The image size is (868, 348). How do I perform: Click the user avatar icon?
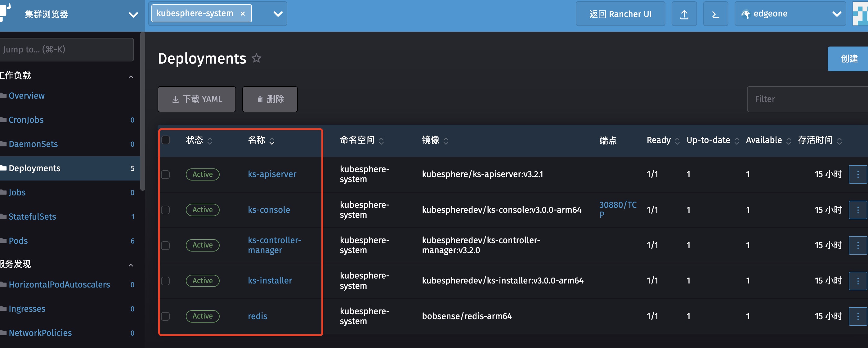pyautogui.click(x=861, y=13)
